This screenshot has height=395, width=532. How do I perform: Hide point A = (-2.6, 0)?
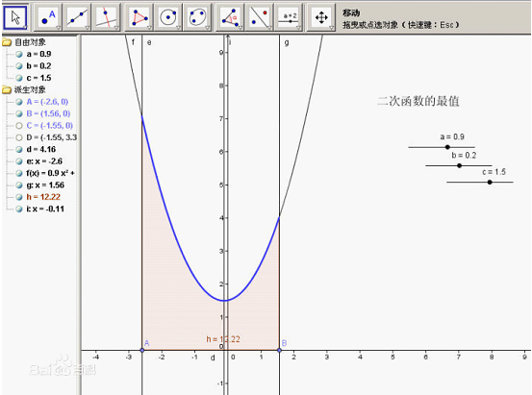click(x=19, y=102)
